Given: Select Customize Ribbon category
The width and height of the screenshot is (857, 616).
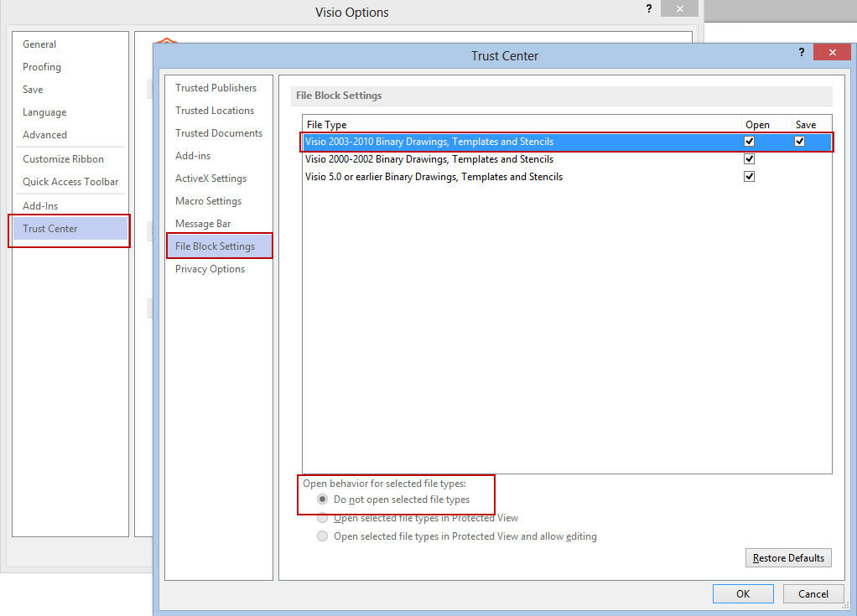Looking at the screenshot, I should click(64, 159).
